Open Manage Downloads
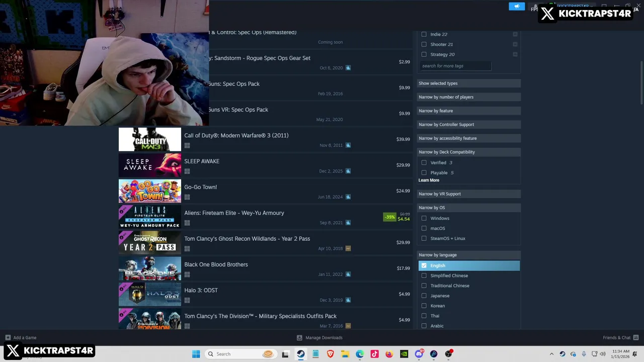Screen dimensions: 644x362 tap(324, 337)
